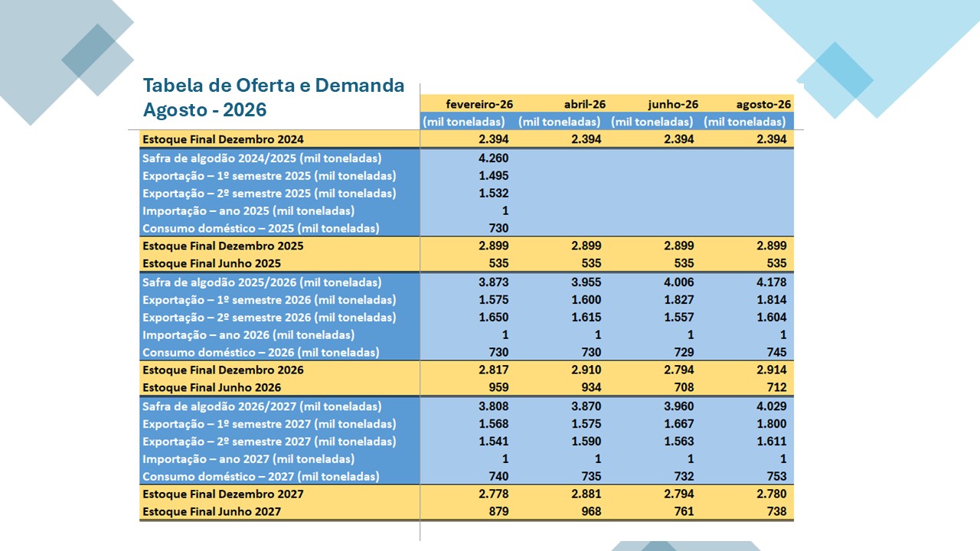Screen dimensions: 980x551
Task: Click Safra 2025/2026 value 3.955
Action: point(586,282)
